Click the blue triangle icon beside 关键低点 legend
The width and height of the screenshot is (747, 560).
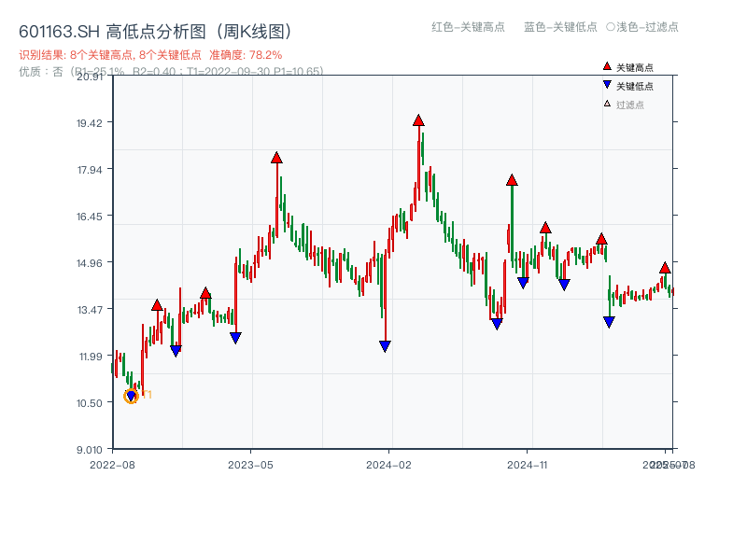(x=607, y=85)
